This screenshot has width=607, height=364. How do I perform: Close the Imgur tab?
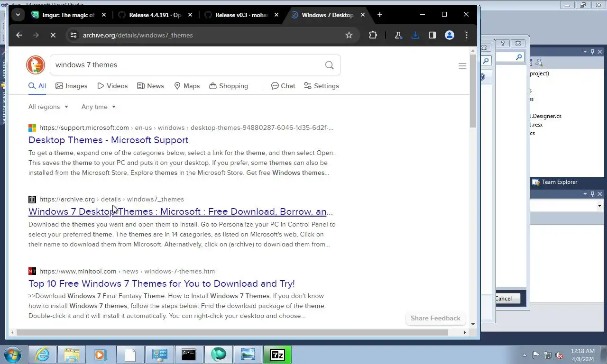click(x=104, y=15)
